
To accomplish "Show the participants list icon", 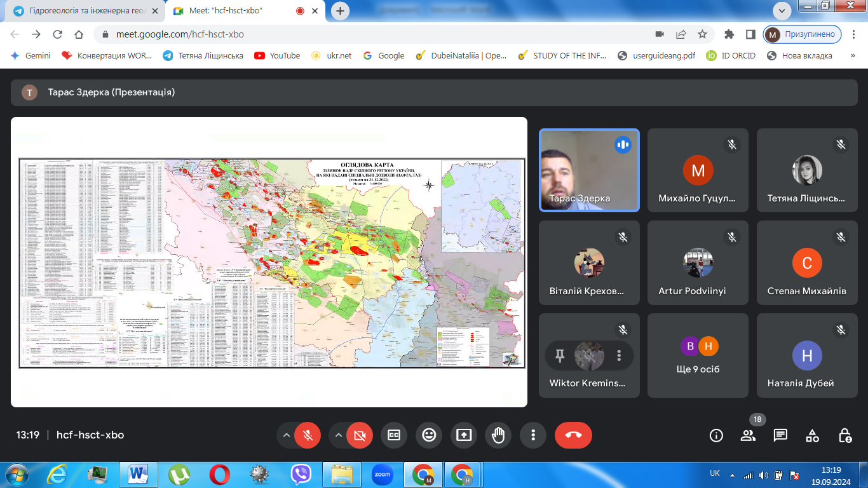I will tap(748, 435).
